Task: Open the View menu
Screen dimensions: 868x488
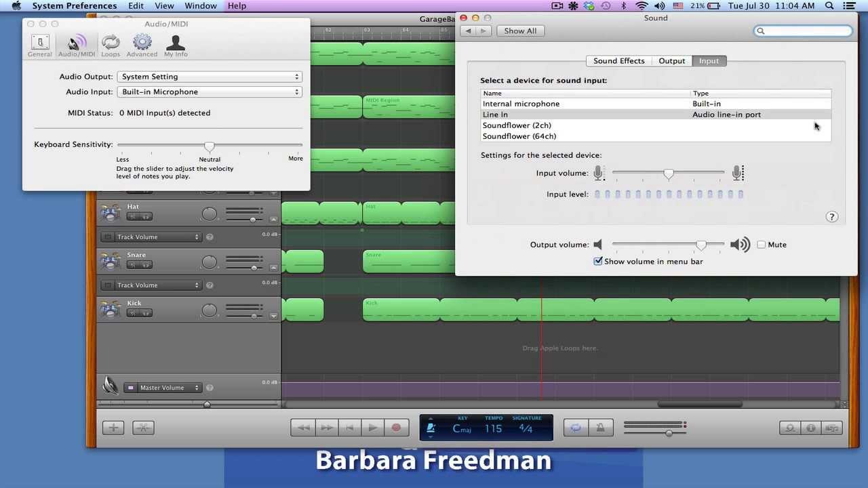Action: point(164,5)
